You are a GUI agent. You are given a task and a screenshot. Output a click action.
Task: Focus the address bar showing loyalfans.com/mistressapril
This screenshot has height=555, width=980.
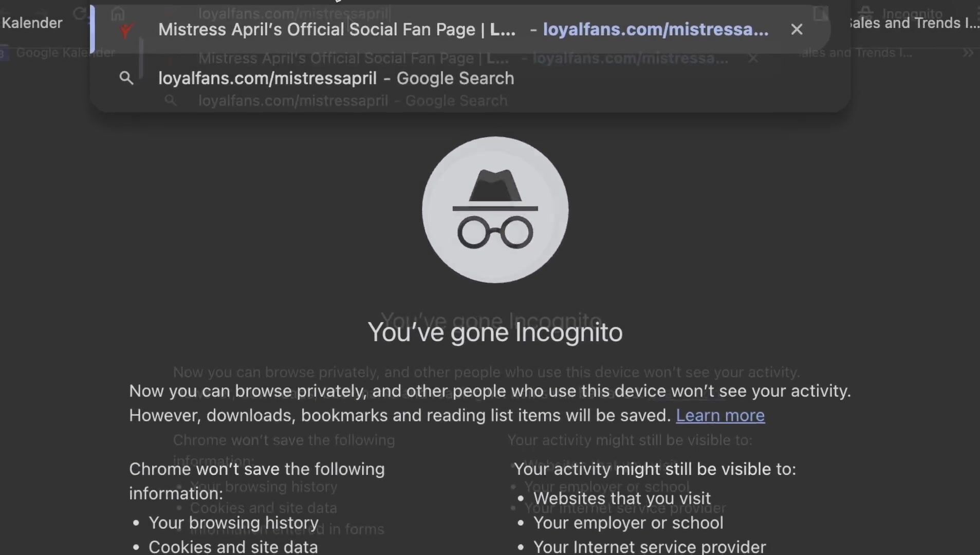[294, 13]
